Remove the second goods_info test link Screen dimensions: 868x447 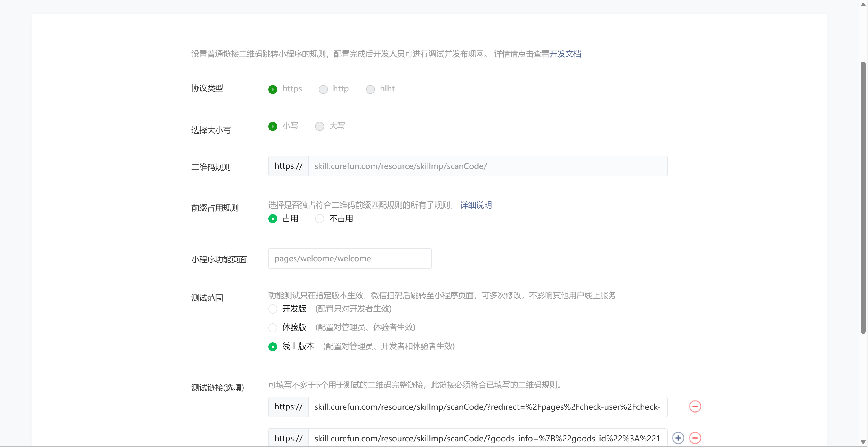(x=695, y=438)
